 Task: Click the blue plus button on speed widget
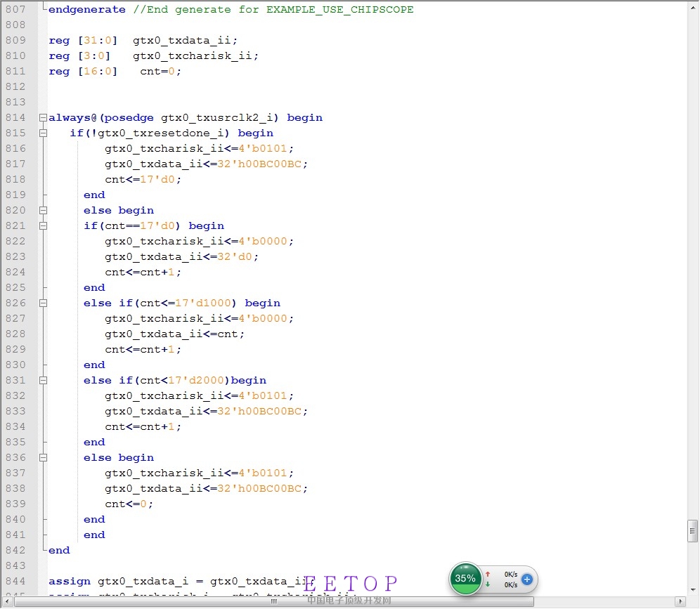[527, 579]
